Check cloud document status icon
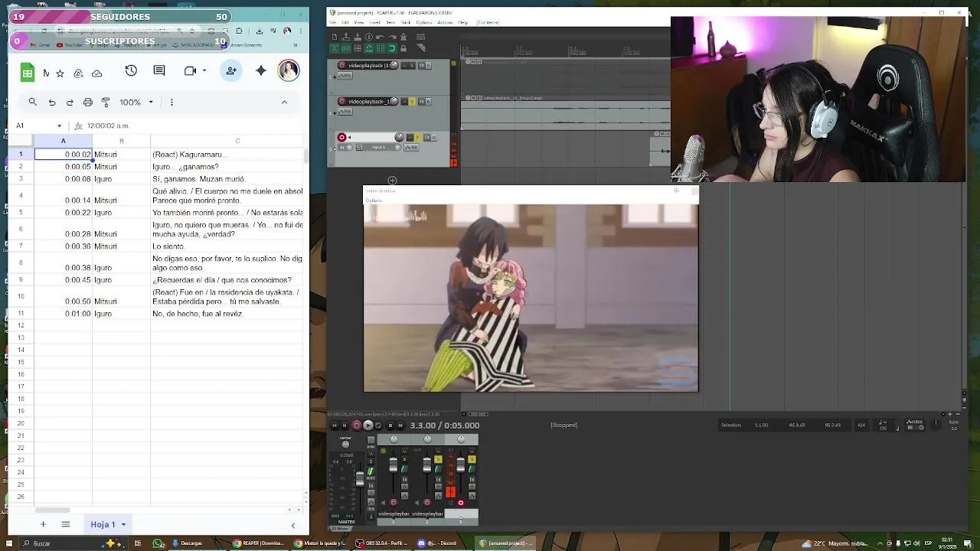 coord(96,73)
